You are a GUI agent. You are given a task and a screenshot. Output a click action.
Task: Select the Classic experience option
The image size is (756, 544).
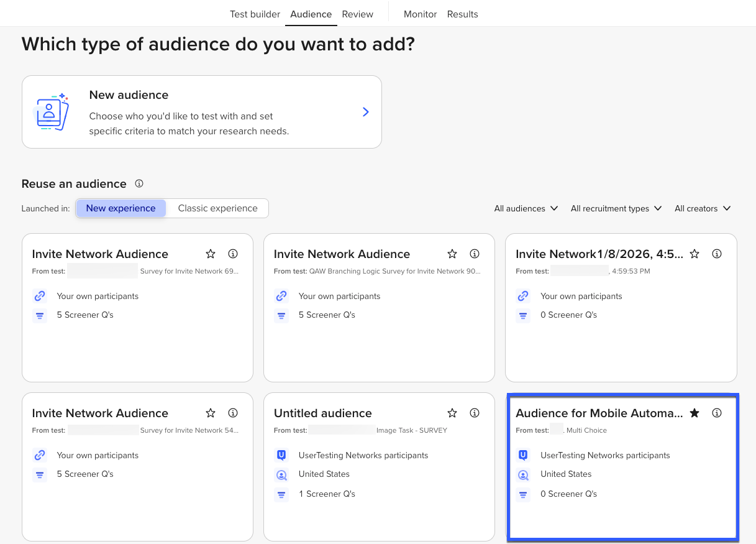coord(217,208)
